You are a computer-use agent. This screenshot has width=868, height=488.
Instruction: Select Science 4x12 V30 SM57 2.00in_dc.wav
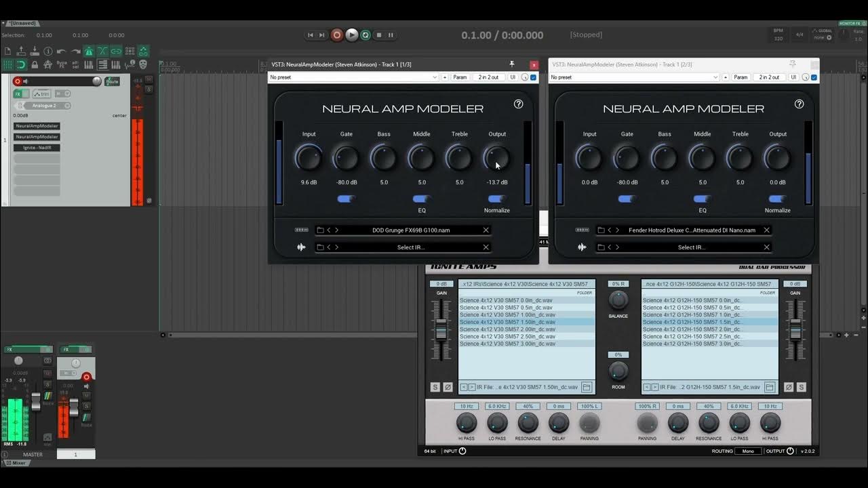click(x=526, y=329)
